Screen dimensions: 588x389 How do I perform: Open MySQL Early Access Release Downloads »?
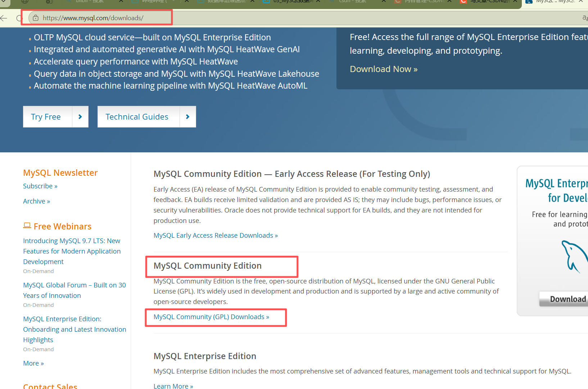point(216,235)
